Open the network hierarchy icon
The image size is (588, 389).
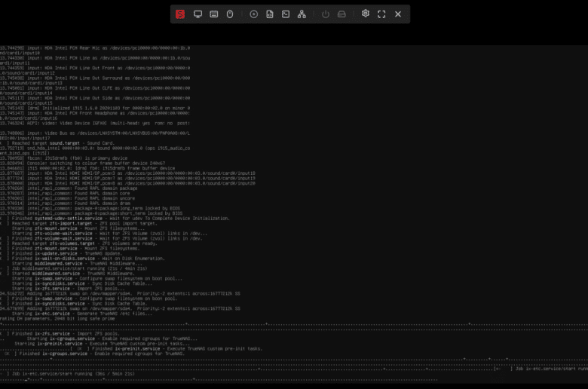[302, 14]
